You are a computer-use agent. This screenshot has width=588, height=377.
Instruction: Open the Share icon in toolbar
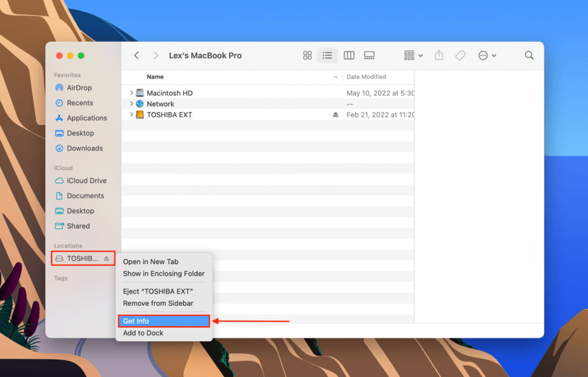click(439, 55)
